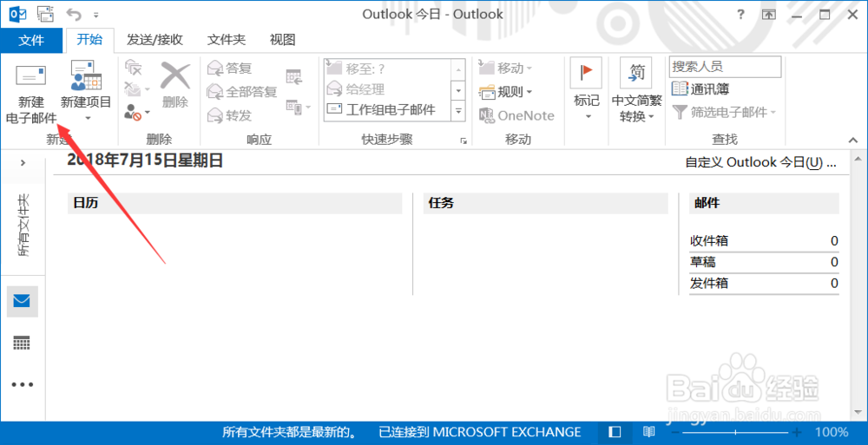The image size is (868, 445).
Task: Click the date heading 2018年7月15日星期日
Action: (x=144, y=160)
